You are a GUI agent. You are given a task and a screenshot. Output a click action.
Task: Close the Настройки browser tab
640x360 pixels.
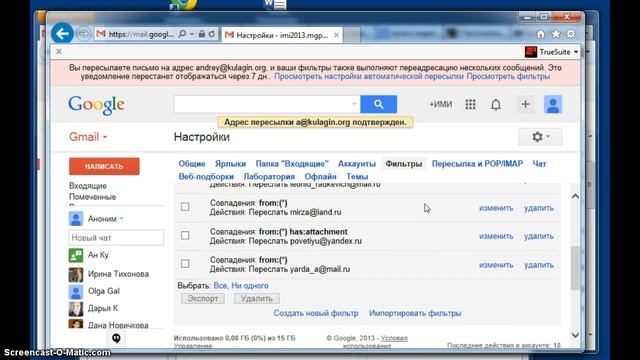[336, 35]
